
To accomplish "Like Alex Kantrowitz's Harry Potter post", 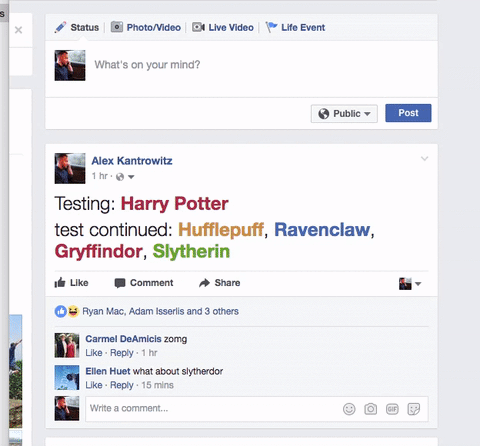I will coord(71,283).
